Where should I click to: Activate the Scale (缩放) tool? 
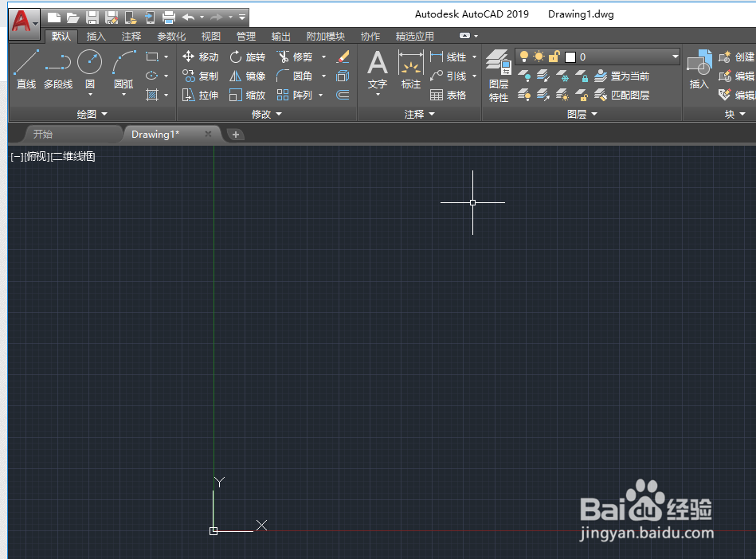pos(247,95)
